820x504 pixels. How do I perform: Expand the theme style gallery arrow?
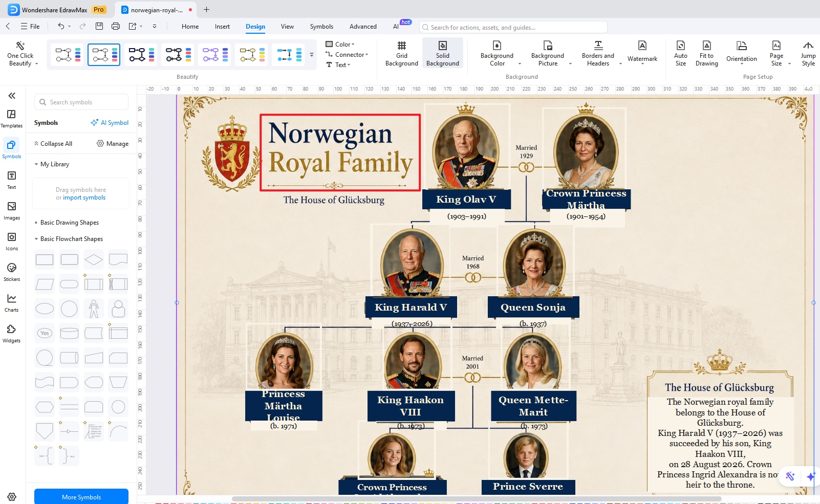pyautogui.click(x=312, y=55)
